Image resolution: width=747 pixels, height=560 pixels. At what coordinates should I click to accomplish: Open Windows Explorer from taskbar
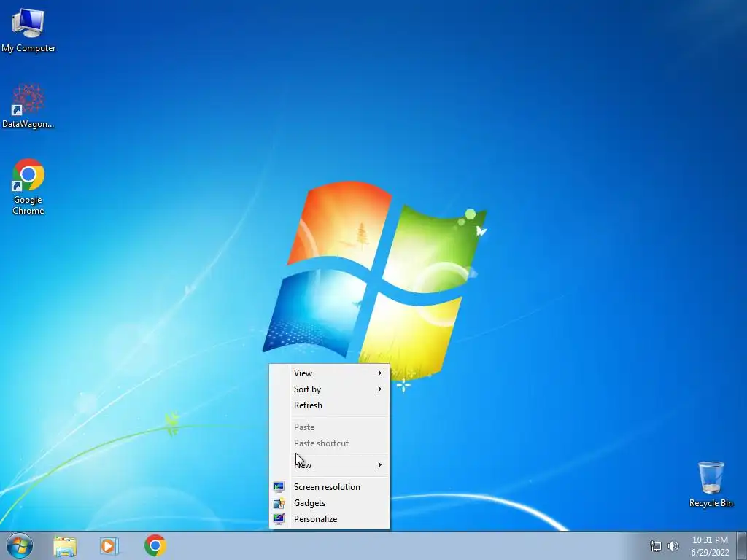(x=65, y=546)
